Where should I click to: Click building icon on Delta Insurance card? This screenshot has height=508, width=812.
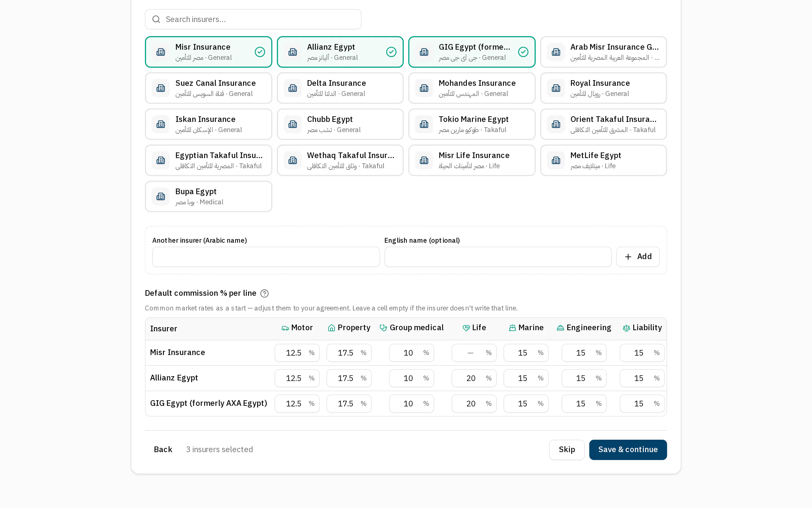[x=293, y=88]
